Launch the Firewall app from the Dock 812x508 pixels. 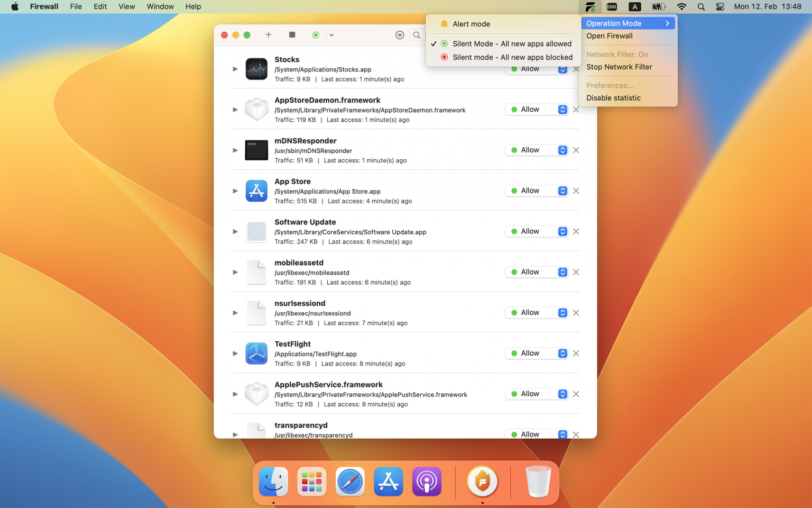[x=482, y=482]
